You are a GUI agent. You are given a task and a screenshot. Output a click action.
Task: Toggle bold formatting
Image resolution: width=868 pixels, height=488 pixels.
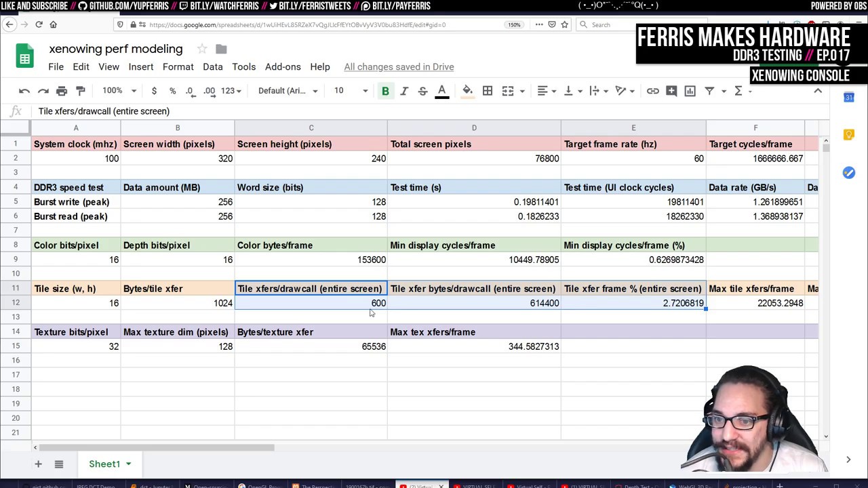385,91
